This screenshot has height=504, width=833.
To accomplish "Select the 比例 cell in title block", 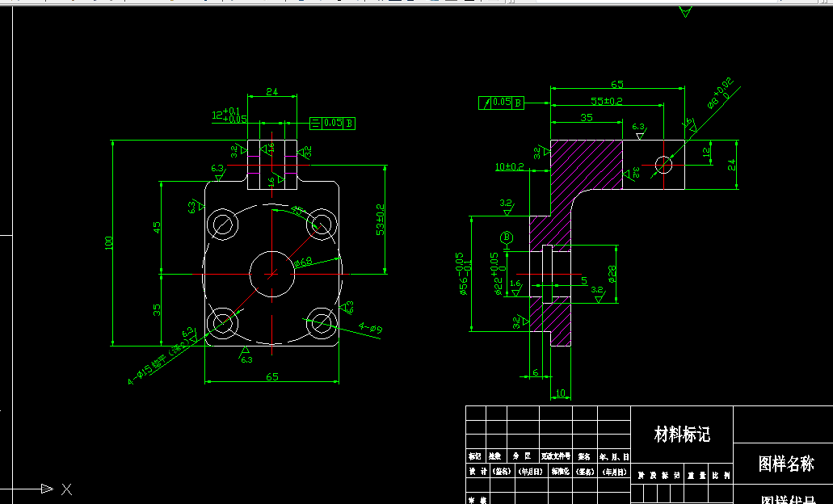I will 722,476.
